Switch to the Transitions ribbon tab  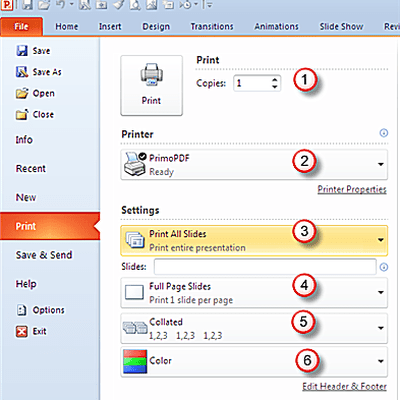(212, 26)
